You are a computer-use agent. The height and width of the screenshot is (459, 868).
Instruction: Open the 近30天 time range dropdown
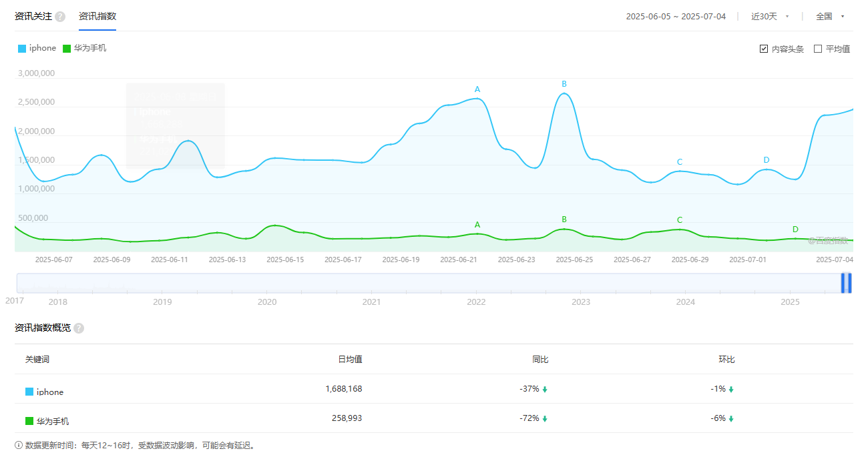(770, 17)
